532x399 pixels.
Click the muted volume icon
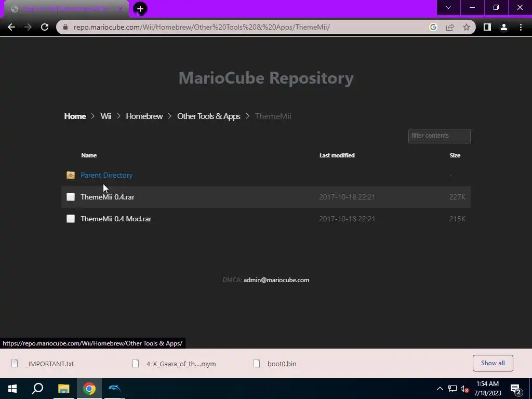point(464,389)
